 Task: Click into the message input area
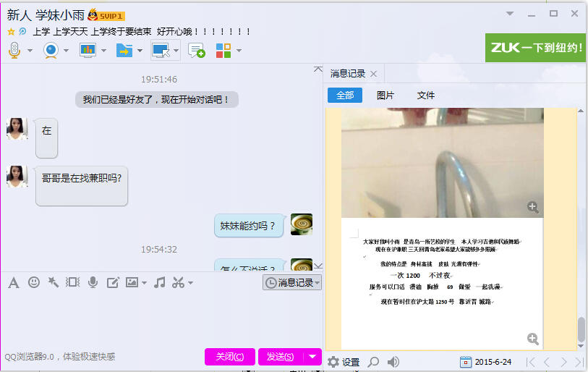161,319
